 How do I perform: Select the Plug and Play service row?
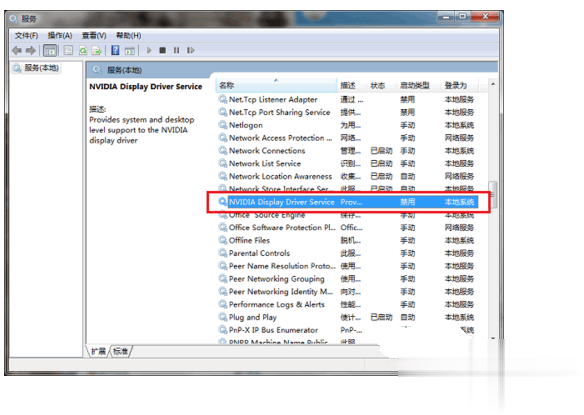347,317
